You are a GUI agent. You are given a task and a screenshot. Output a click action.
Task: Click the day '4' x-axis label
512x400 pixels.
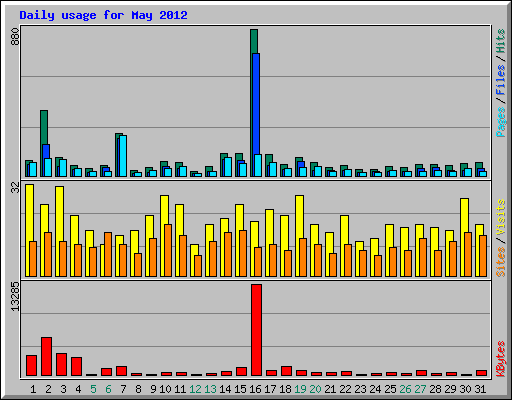78,389
